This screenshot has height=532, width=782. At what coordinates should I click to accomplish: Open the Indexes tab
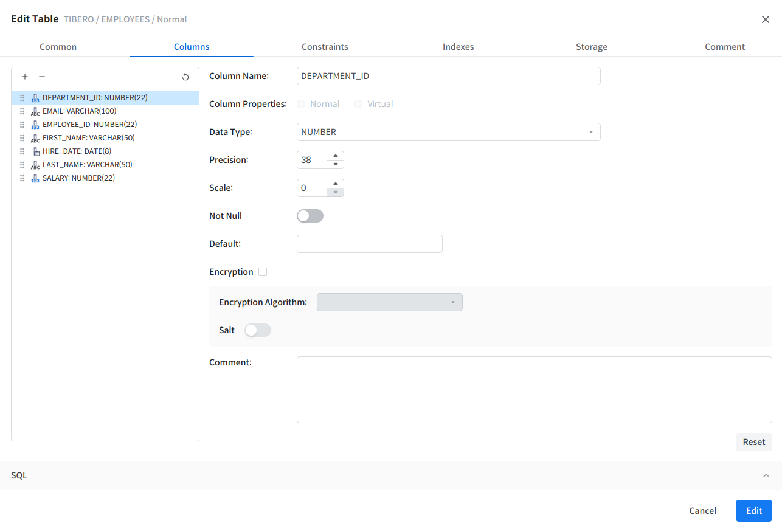(x=458, y=47)
